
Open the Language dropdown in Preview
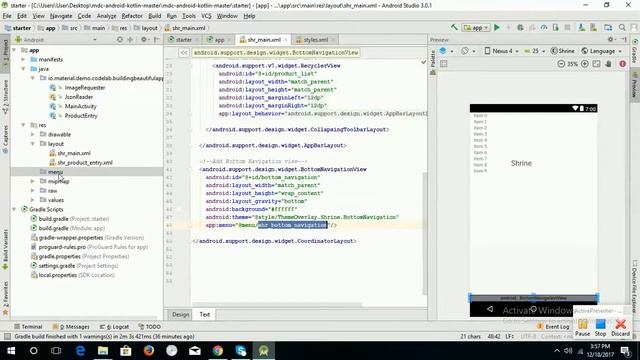click(x=601, y=51)
